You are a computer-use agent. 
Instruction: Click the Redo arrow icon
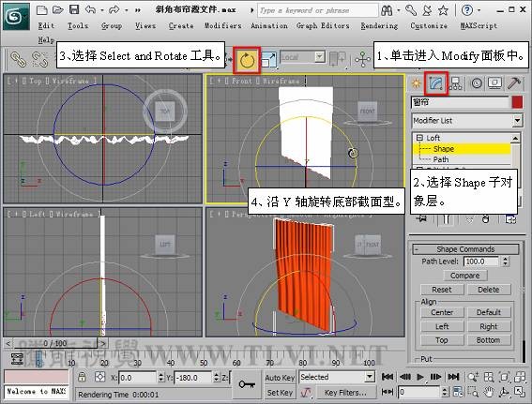(114, 9)
